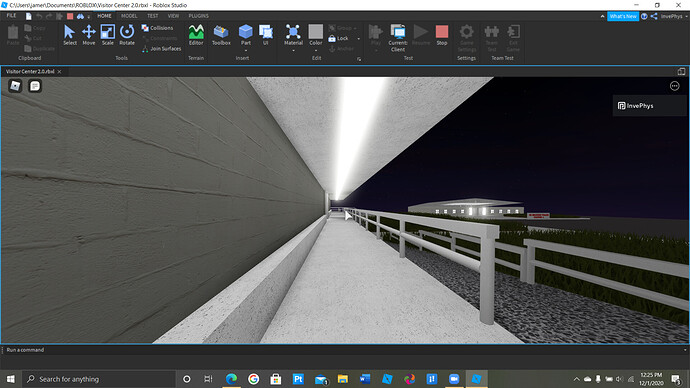Open the UI insert tool
Image resolution: width=690 pixels, height=388 pixels.
266,35
